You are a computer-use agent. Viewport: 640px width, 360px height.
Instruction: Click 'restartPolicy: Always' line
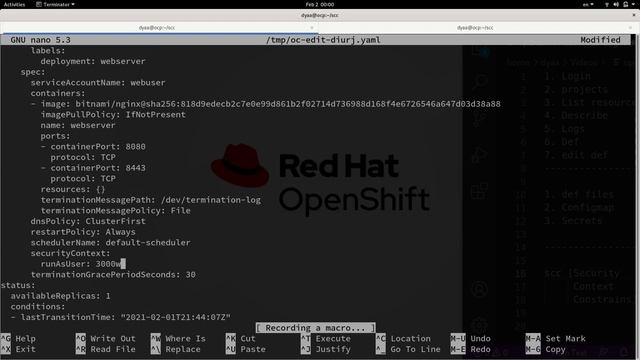click(x=83, y=232)
